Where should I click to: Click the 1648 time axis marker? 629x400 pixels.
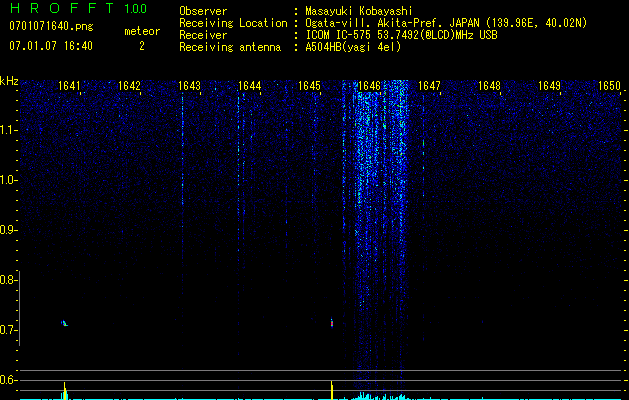click(x=489, y=86)
